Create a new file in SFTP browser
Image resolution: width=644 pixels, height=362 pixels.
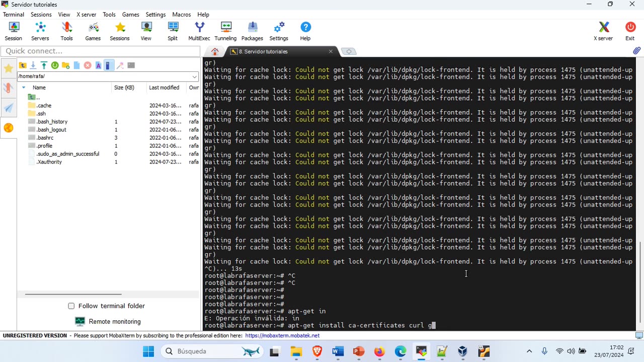tap(76, 65)
